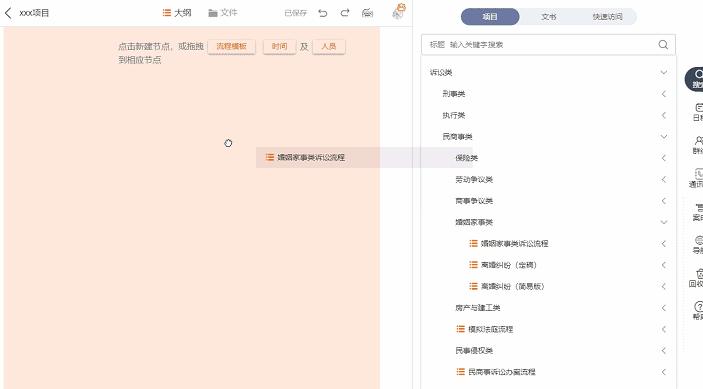The height and width of the screenshot is (389, 703).
Task: Select the 项目 tab in the right panel
Action: coord(490,17)
